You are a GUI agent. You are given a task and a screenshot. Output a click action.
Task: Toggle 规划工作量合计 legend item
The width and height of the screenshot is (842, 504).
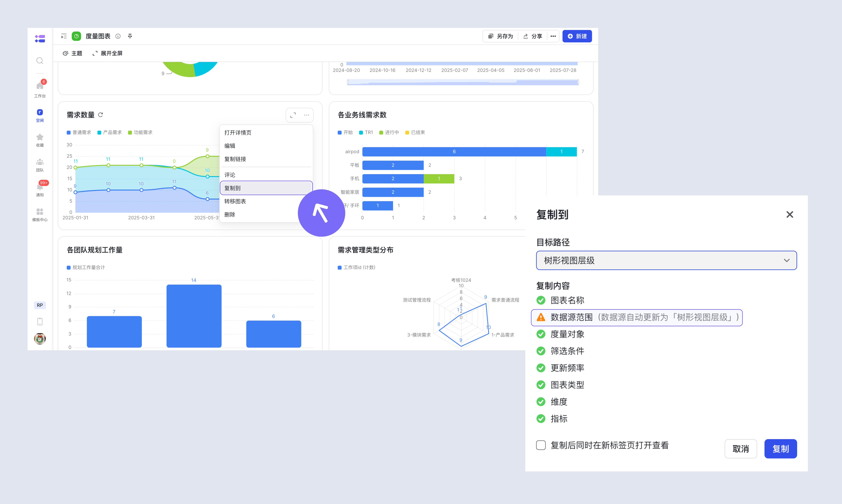pos(86,268)
